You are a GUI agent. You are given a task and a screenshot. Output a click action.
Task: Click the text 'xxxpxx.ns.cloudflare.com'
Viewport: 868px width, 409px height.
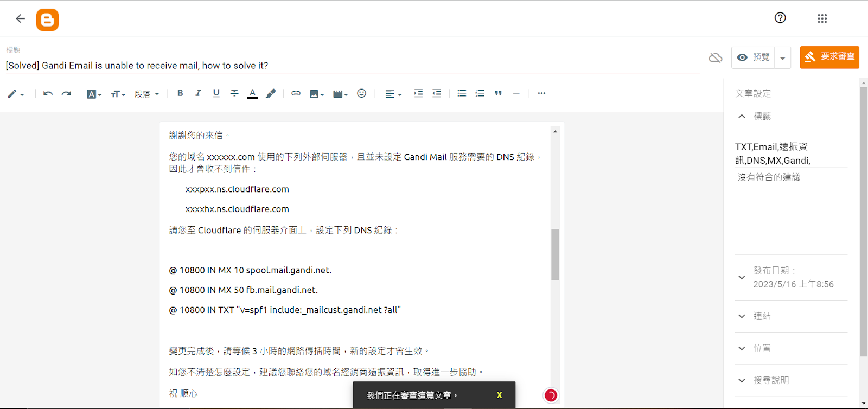tap(237, 189)
